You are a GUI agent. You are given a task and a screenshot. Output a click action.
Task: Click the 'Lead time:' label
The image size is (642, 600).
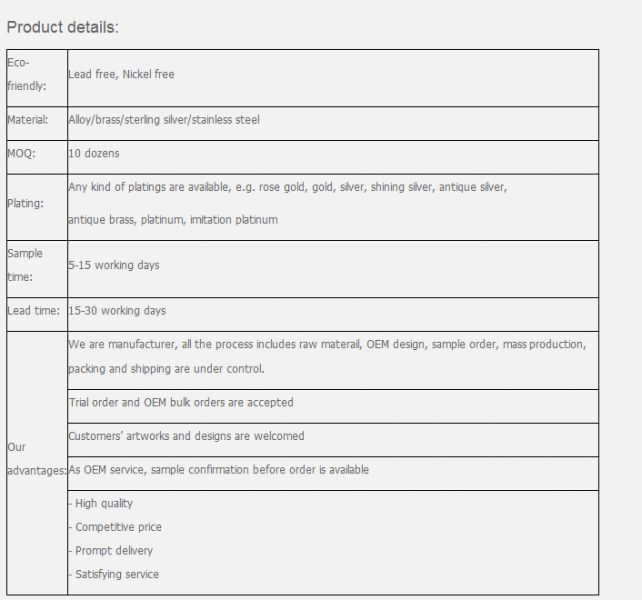(32, 311)
